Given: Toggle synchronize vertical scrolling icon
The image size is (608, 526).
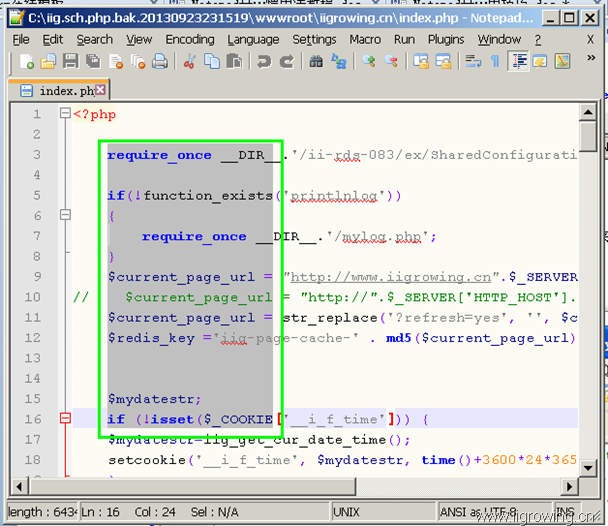Looking at the screenshot, I should pos(421,62).
